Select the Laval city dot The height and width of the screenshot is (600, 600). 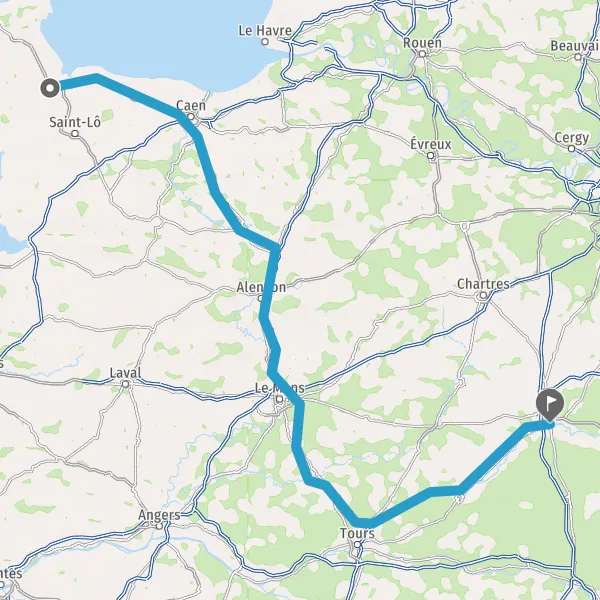[x=125, y=383]
